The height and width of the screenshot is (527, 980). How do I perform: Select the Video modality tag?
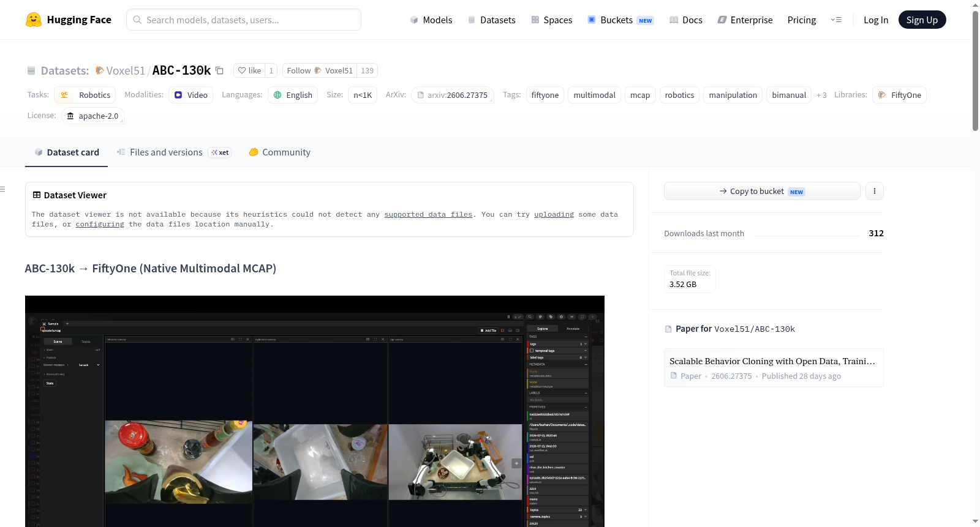point(190,95)
